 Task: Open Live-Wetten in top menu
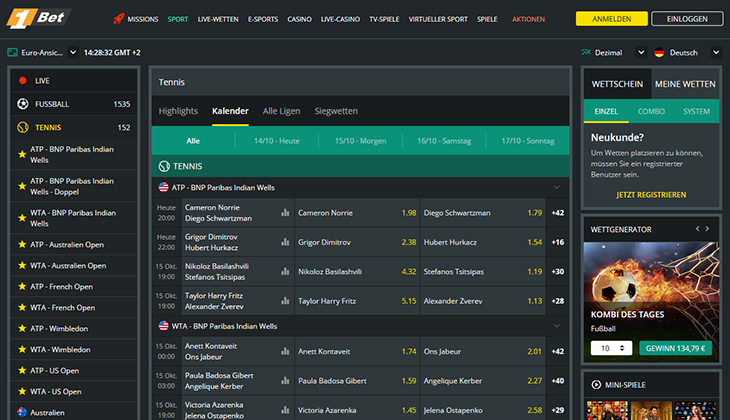[x=218, y=19]
